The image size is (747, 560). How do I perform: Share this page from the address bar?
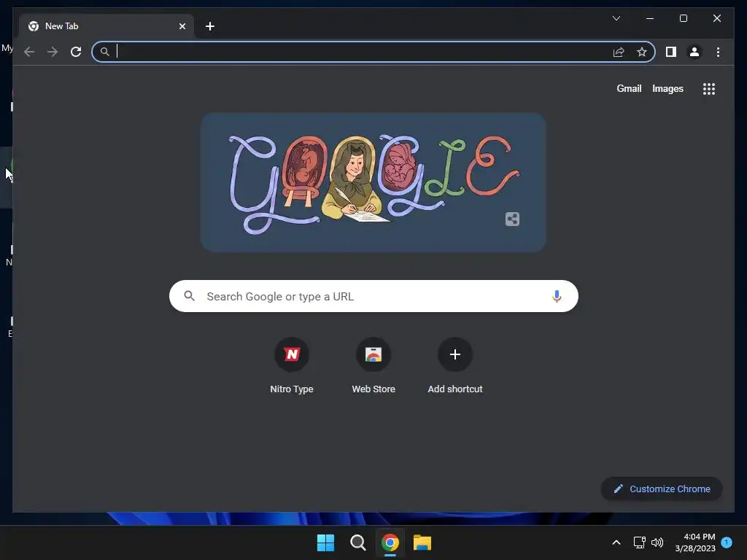619,52
